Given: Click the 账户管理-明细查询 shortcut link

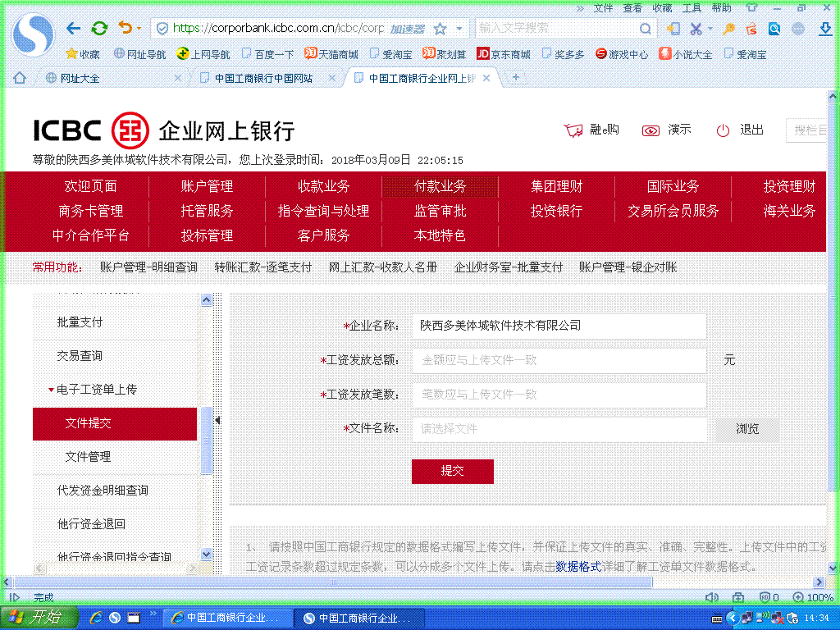Looking at the screenshot, I should point(148,267).
